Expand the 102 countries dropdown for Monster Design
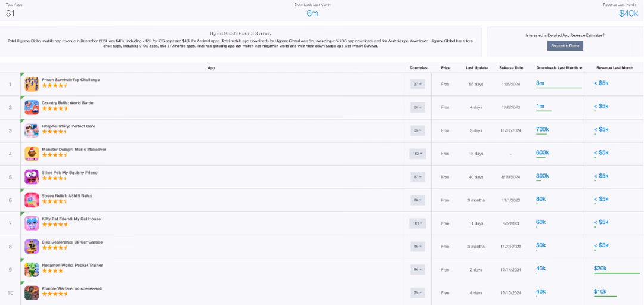This screenshot has width=644, height=305. (417, 154)
